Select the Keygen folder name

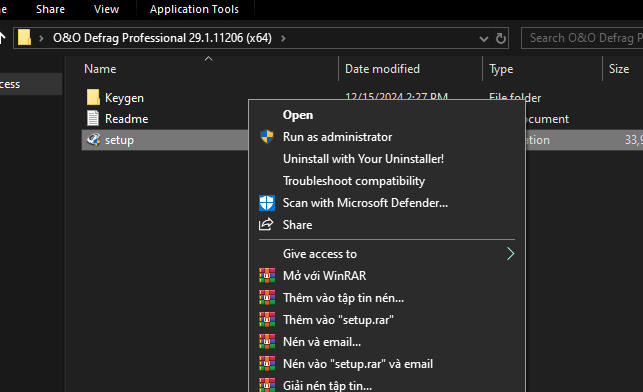tap(124, 98)
